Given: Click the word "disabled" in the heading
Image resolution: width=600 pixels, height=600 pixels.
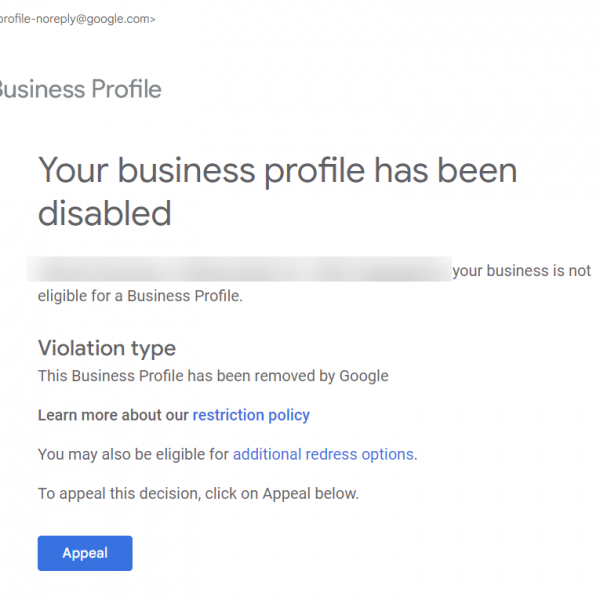Looking at the screenshot, I should [x=105, y=213].
